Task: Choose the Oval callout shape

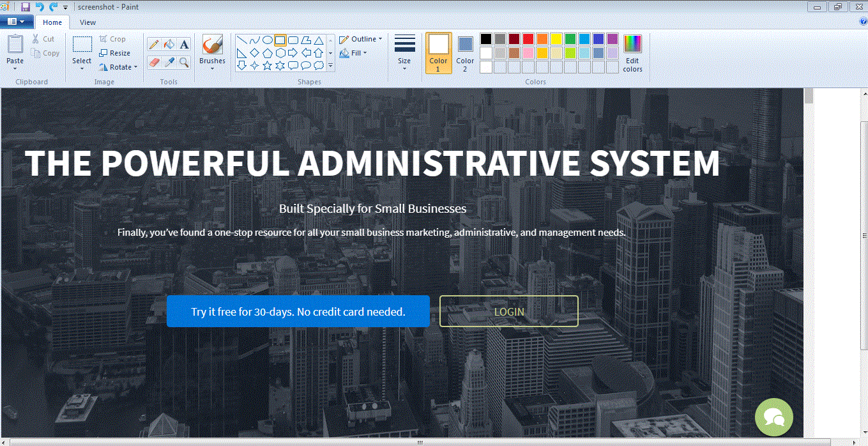Action: (x=306, y=65)
